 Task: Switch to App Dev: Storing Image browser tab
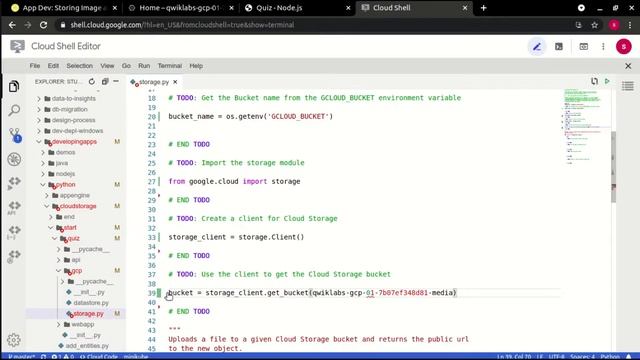tap(64, 8)
